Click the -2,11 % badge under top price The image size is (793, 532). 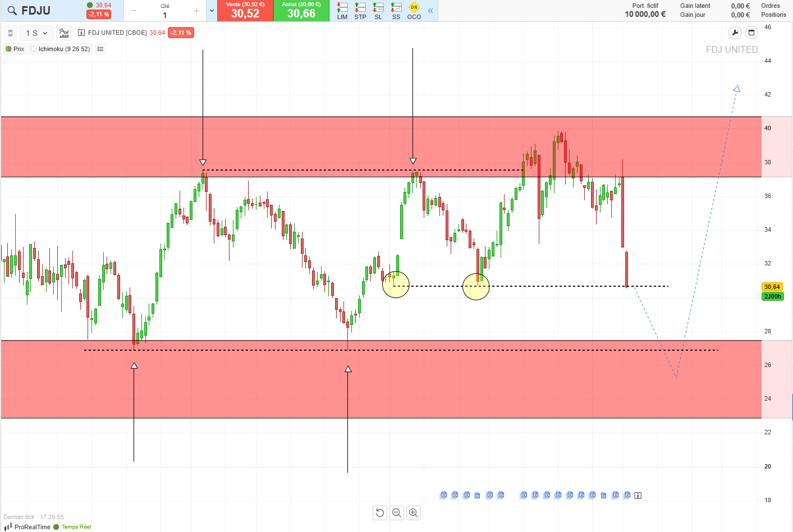point(99,15)
